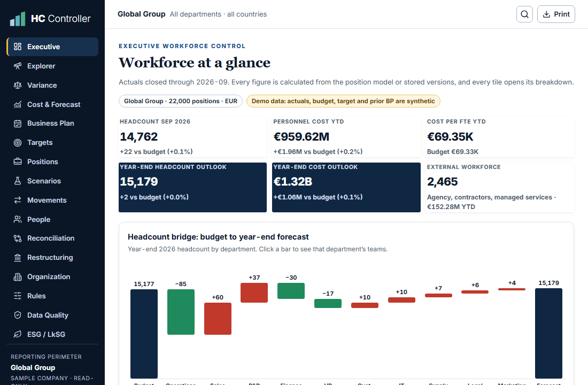
Task: Click the Global Group header title
Action: click(x=141, y=14)
